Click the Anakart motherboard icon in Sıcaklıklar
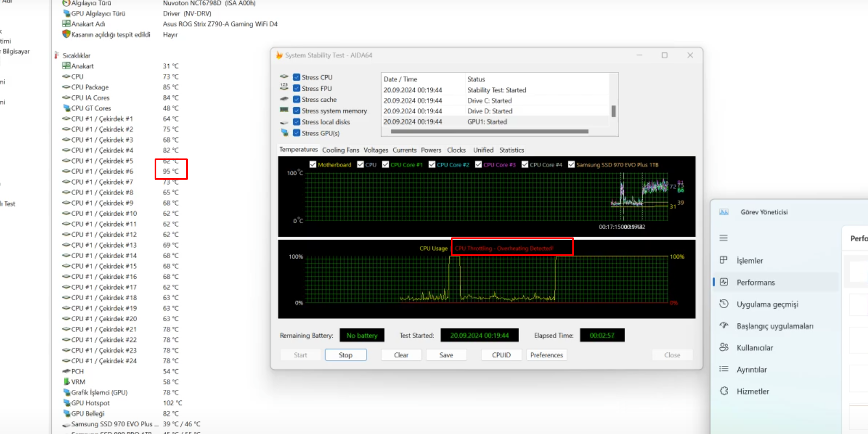Viewport: 868px width, 434px height. pos(66,66)
